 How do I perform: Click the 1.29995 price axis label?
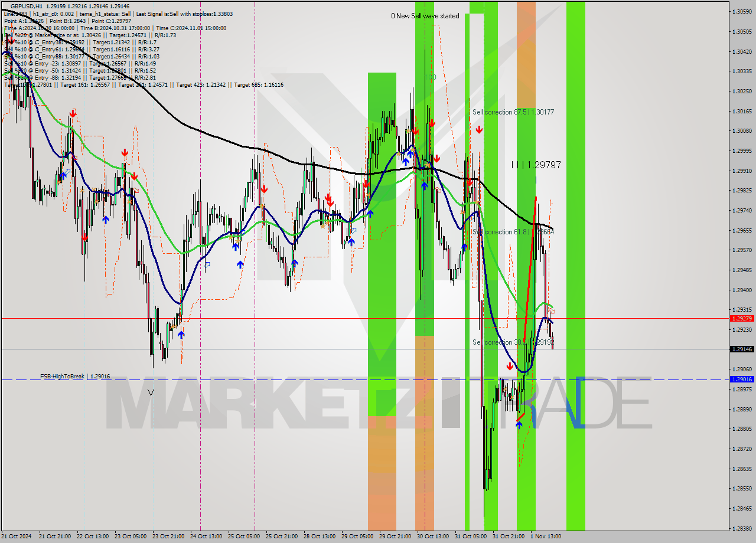[x=742, y=151]
